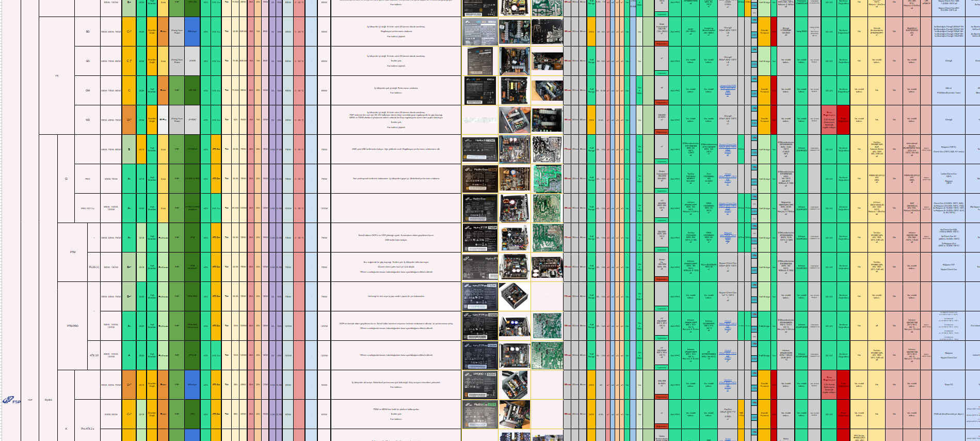Open the VIC BD label photo
Image resolution: width=980 pixels, height=441 pixels.
click(480, 32)
